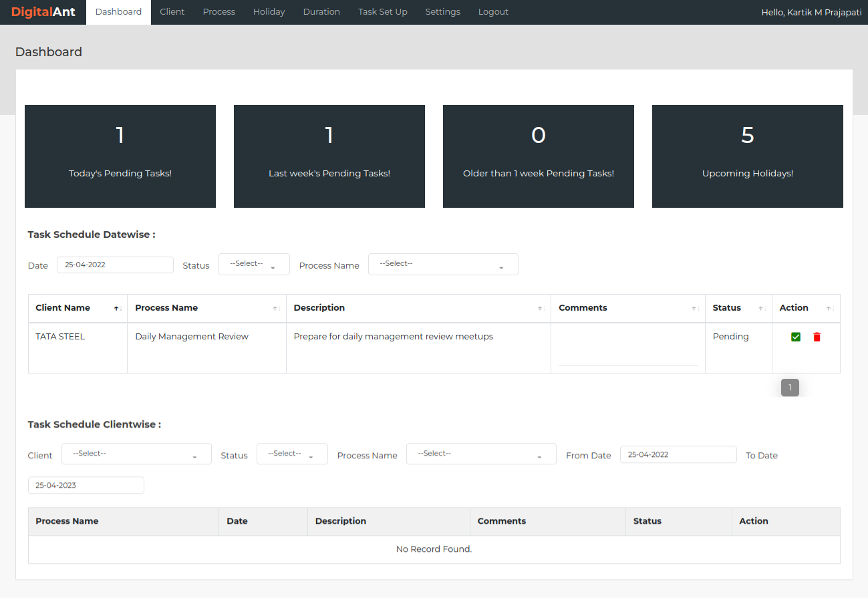868x598 pixels.
Task: Delete TATA STEEL task using red trash icon
Action: (817, 337)
